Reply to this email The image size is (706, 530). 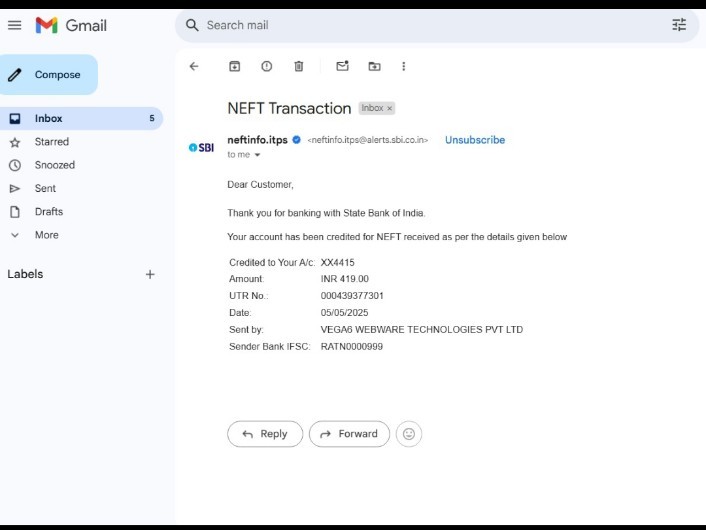[x=265, y=434]
